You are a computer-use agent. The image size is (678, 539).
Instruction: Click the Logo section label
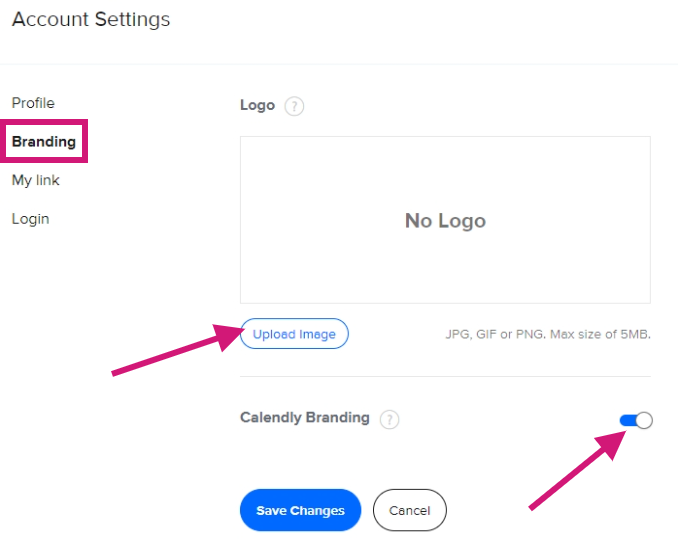point(257,105)
